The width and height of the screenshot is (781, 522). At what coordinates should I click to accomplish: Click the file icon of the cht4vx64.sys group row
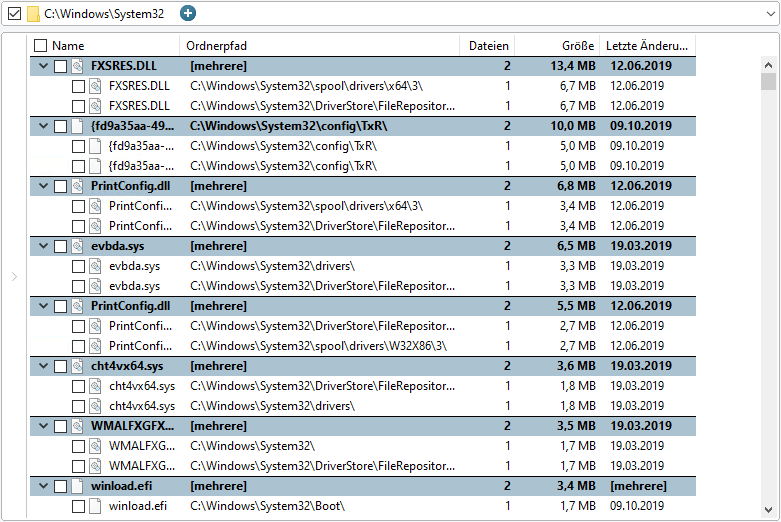click(x=77, y=366)
